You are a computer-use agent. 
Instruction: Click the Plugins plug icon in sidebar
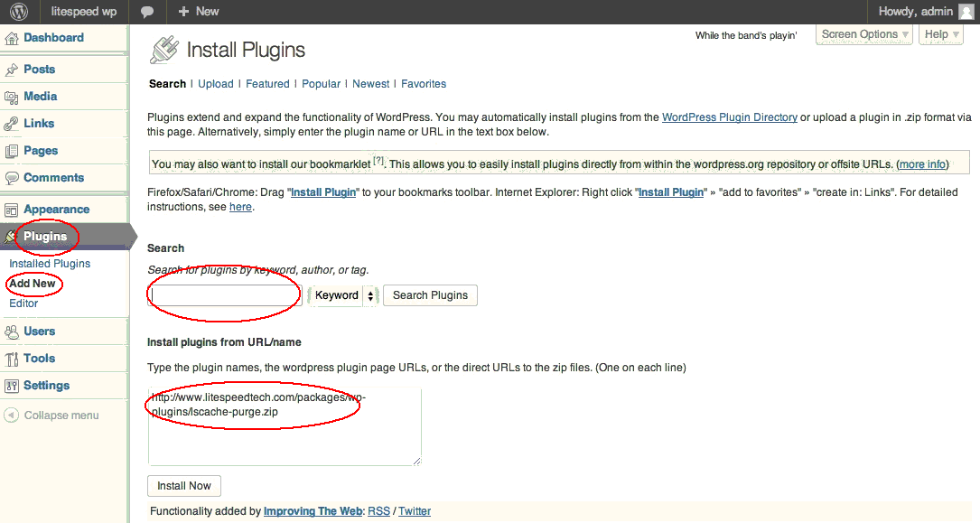pyautogui.click(x=11, y=237)
